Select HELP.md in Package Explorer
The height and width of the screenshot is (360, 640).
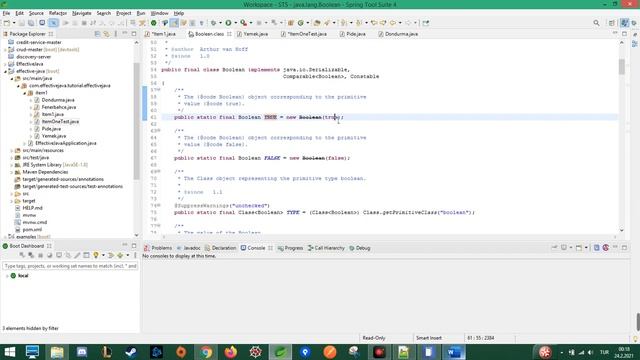(x=32, y=208)
